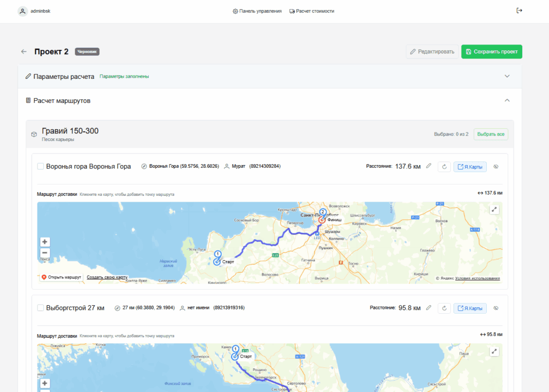Zoom in on the second map
Image resolution: width=549 pixels, height=392 pixels.
[45, 383]
